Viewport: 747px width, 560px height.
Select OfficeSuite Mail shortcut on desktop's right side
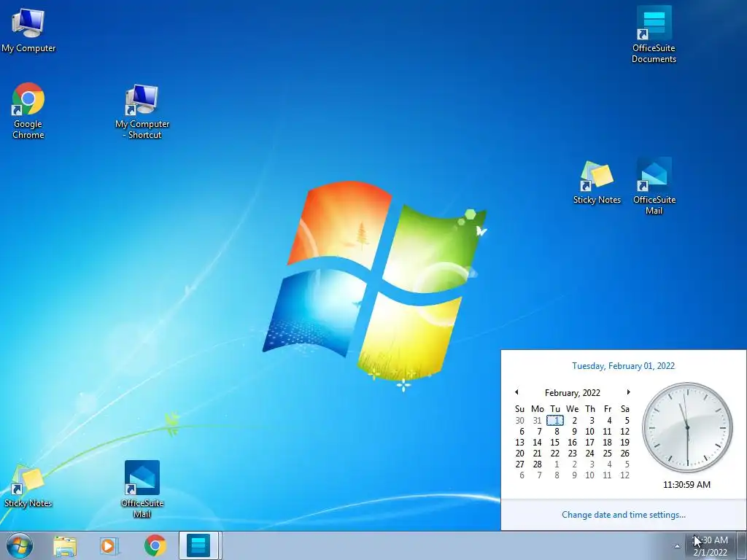point(654,186)
